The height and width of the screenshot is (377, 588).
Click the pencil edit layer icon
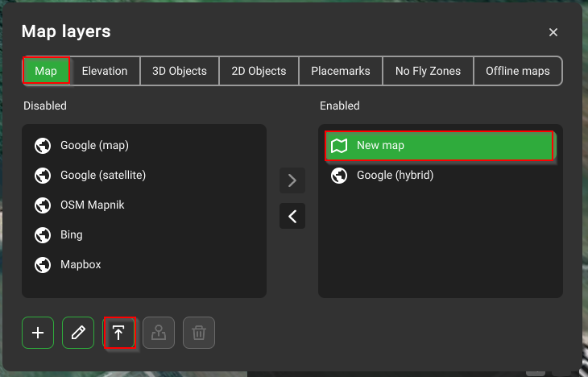pos(78,333)
